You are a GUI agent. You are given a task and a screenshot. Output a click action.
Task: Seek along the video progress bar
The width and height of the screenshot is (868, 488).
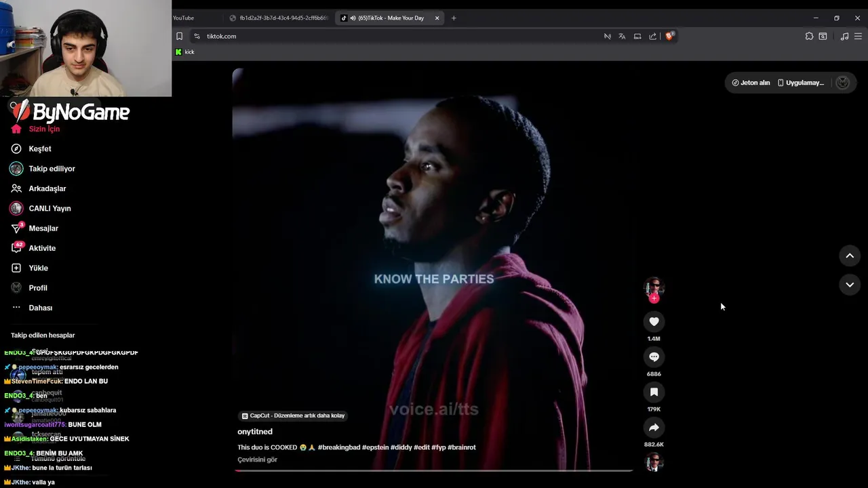(434, 470)
